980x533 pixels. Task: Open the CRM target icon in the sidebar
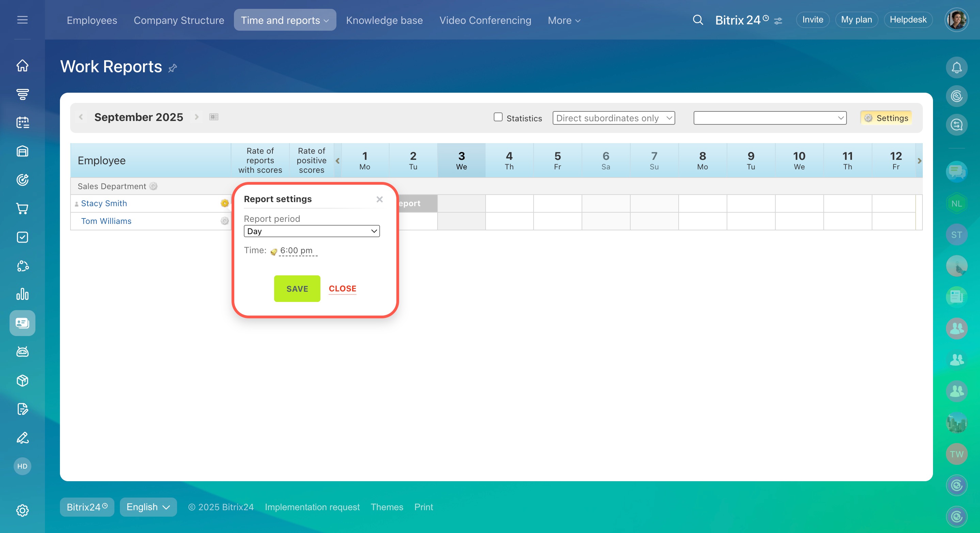[22, 180]
